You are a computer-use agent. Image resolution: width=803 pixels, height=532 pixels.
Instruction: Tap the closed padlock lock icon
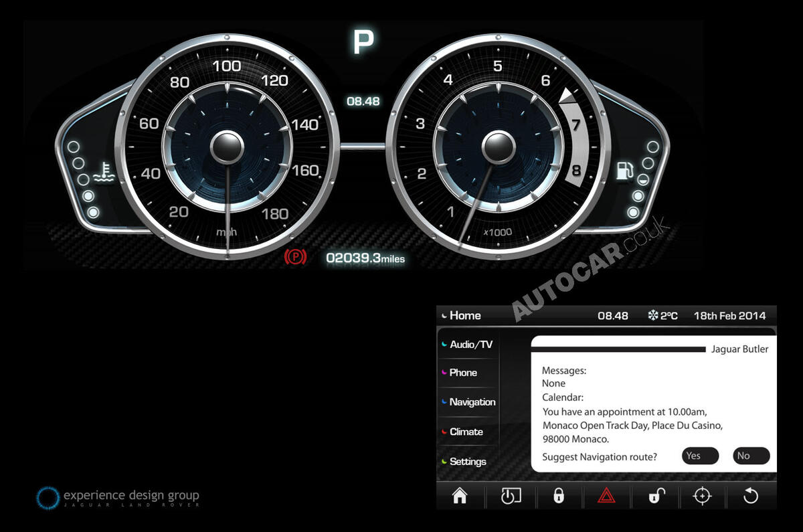559,495
